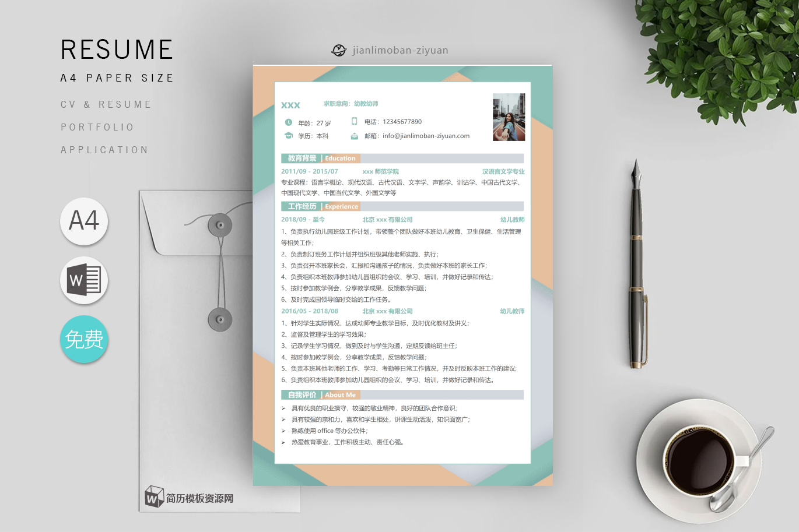
Task: Click the line 监督及管理学生的学习效果
Action: coord(324,334)
